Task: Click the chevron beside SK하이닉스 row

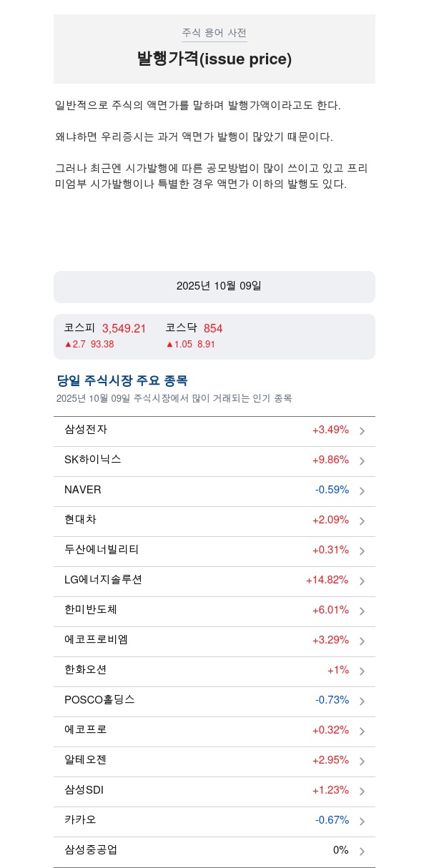Action: pos(362,461)
